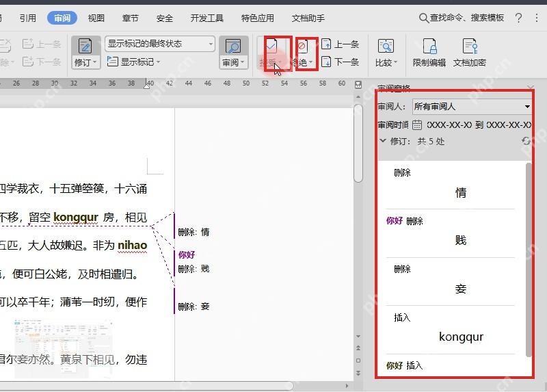
Task: Click the 接受 accept change icon
Action: [271, 46]
